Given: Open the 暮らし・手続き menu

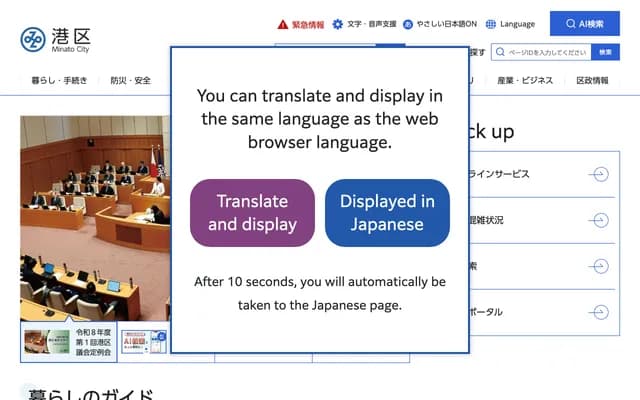Looking at the screenshot, I should tap(59, 80).
